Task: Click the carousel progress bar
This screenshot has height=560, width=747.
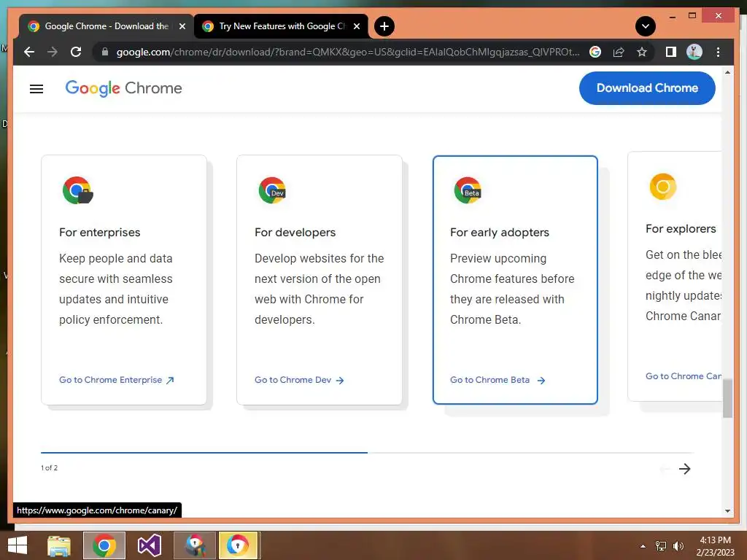Action: [x=368, y=452]
